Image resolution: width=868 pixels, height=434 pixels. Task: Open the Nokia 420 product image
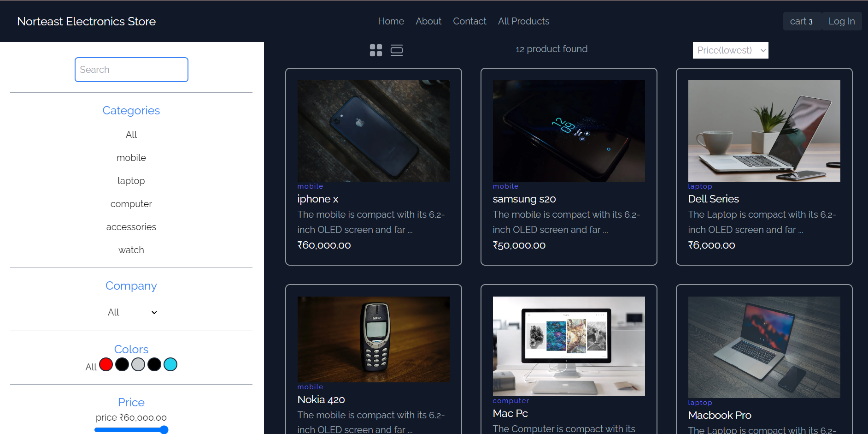click(373, 339)
